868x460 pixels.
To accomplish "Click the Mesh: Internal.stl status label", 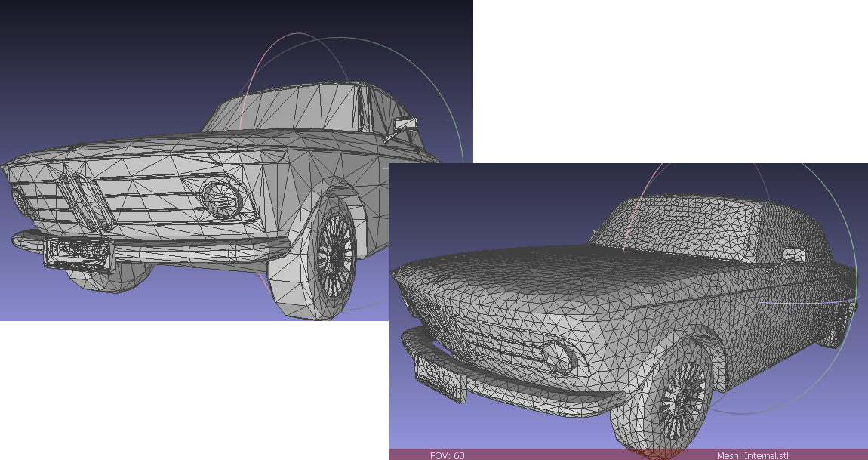I will pyautogui.click(x=752, y=455).
